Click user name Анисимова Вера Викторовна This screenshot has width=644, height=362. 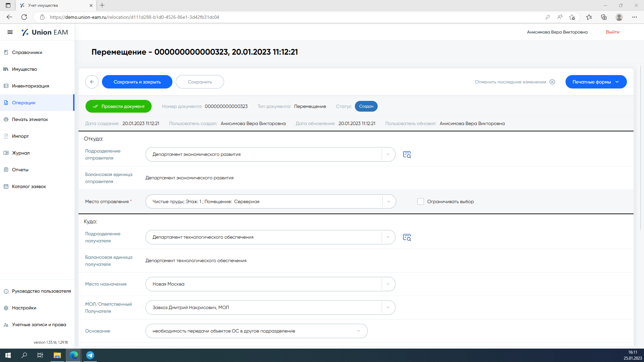557,32
